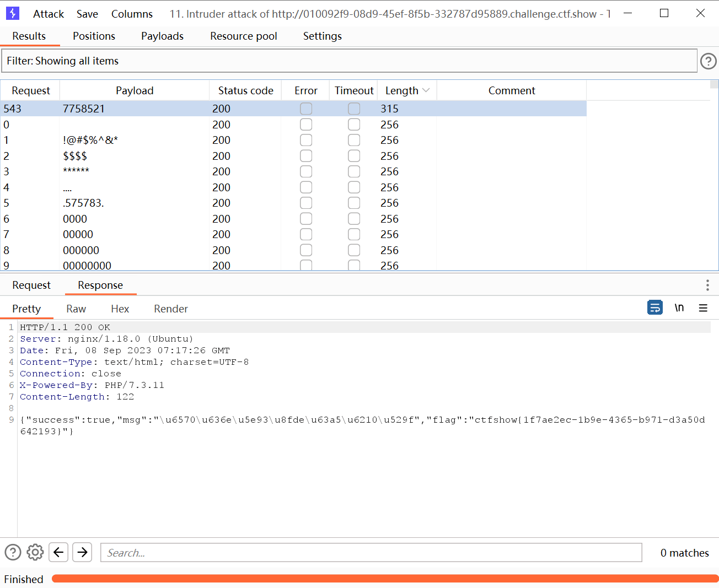This screenshot has width=719, height=588.
Task: Open the three-dot options menu of message panel
Action: pos(707,285)
